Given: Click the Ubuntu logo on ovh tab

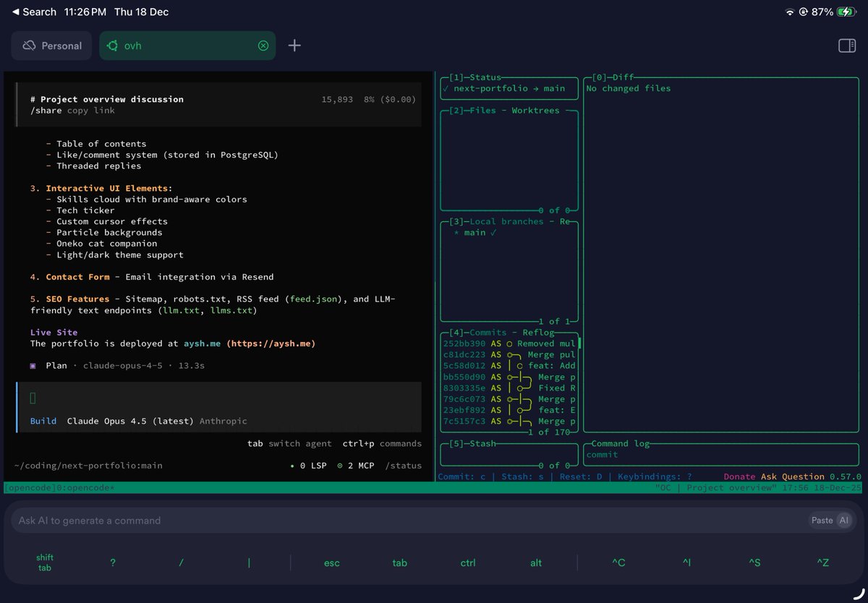Looking at the screenshot, I should click(x=112, y=46).
